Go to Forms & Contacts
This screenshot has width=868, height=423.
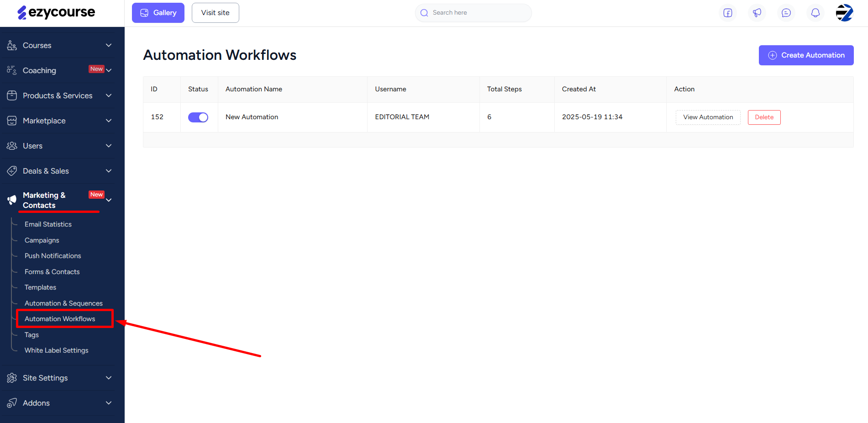click(x=52, y=272)
